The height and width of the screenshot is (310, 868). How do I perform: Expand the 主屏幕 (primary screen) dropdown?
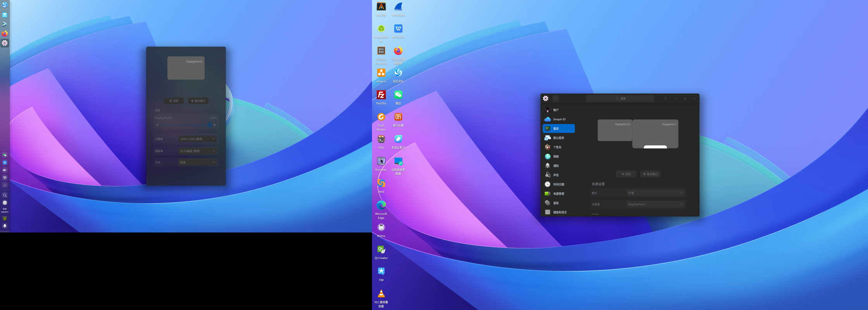(655, 204)
